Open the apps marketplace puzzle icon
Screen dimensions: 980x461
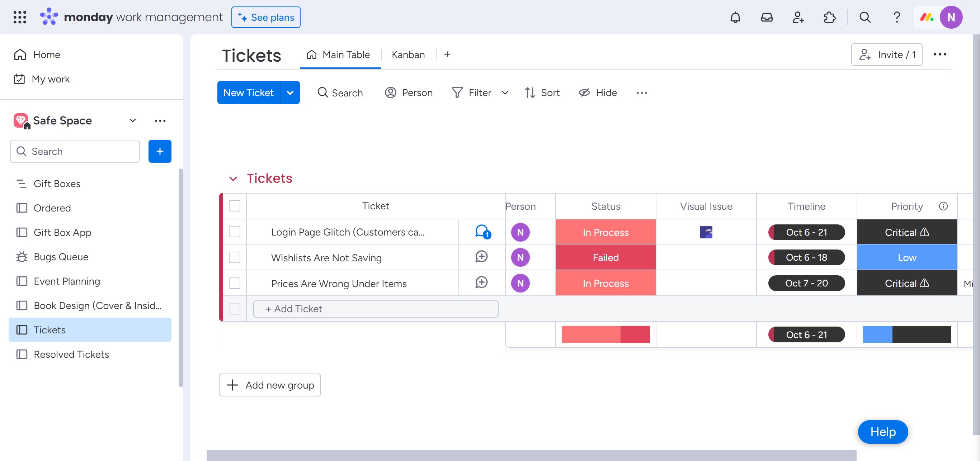(829, 17)
